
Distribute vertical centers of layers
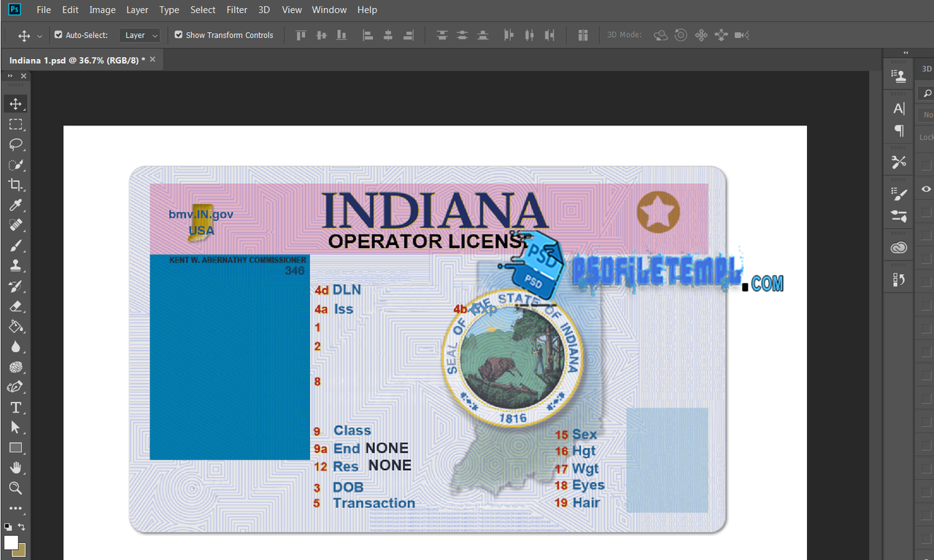click(463, 35)
